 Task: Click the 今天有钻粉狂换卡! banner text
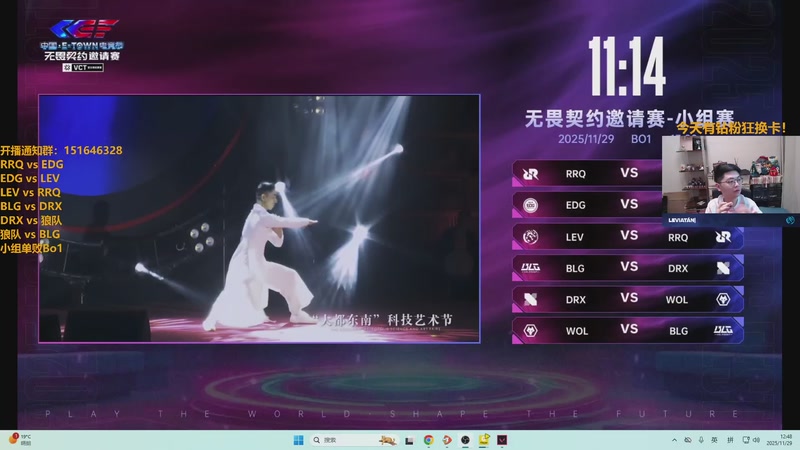pyautogui.click(x=732, y=128)
